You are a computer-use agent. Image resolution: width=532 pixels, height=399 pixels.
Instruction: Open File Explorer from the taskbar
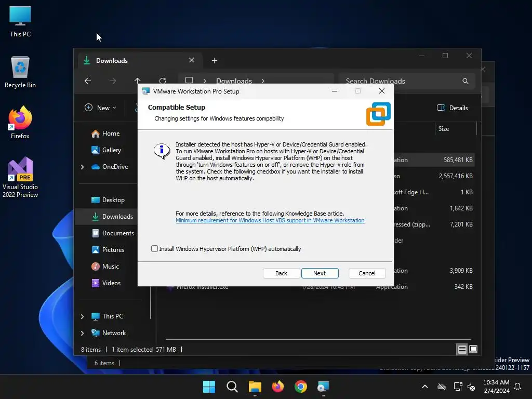click(255, 387)
